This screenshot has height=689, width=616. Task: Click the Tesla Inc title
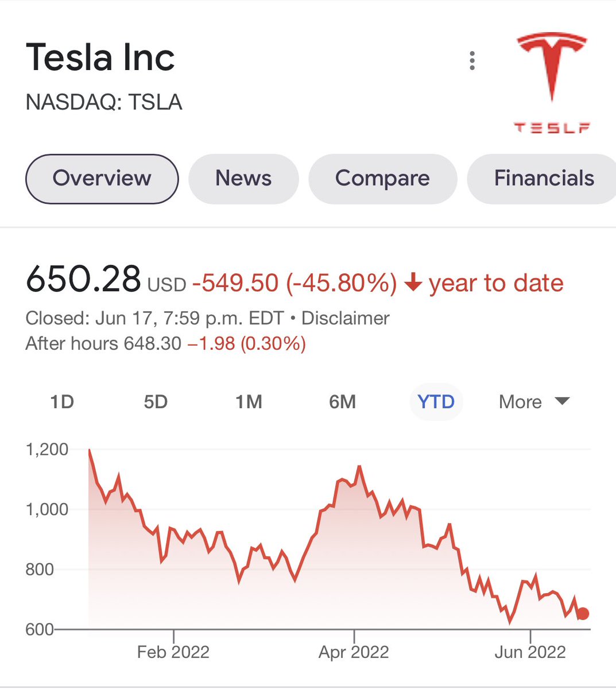(100, 57)
